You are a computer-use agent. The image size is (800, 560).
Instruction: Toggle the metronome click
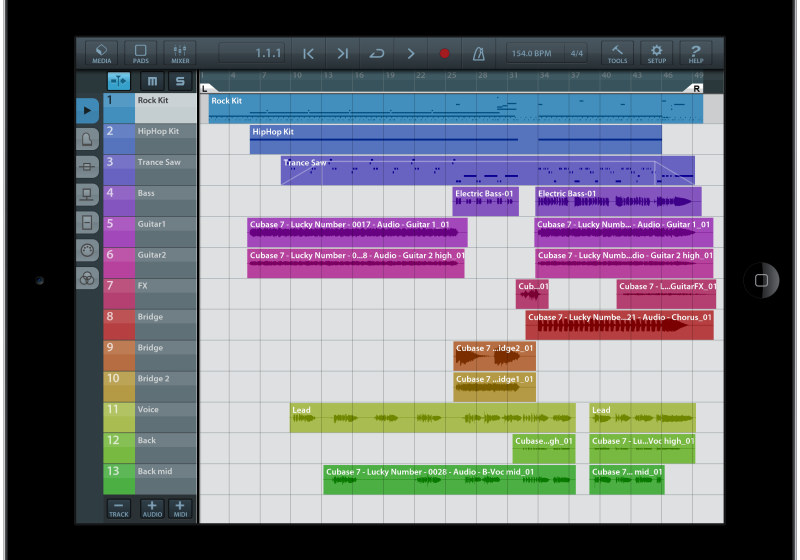(479, 54)
